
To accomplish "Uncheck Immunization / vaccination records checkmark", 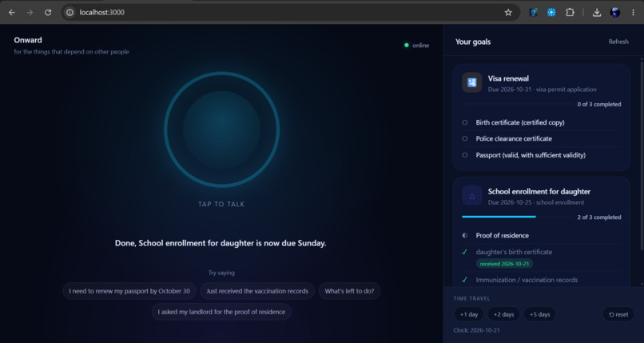I will [x=464, y=280].
